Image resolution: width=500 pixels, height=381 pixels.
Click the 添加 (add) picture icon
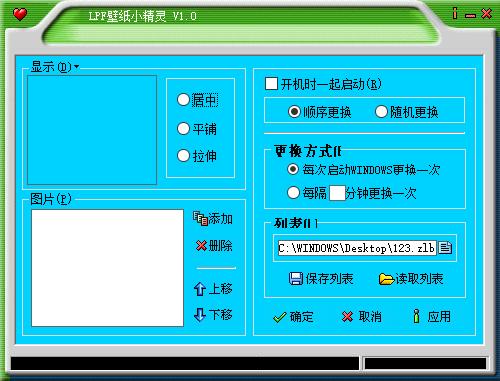(200, 219)
